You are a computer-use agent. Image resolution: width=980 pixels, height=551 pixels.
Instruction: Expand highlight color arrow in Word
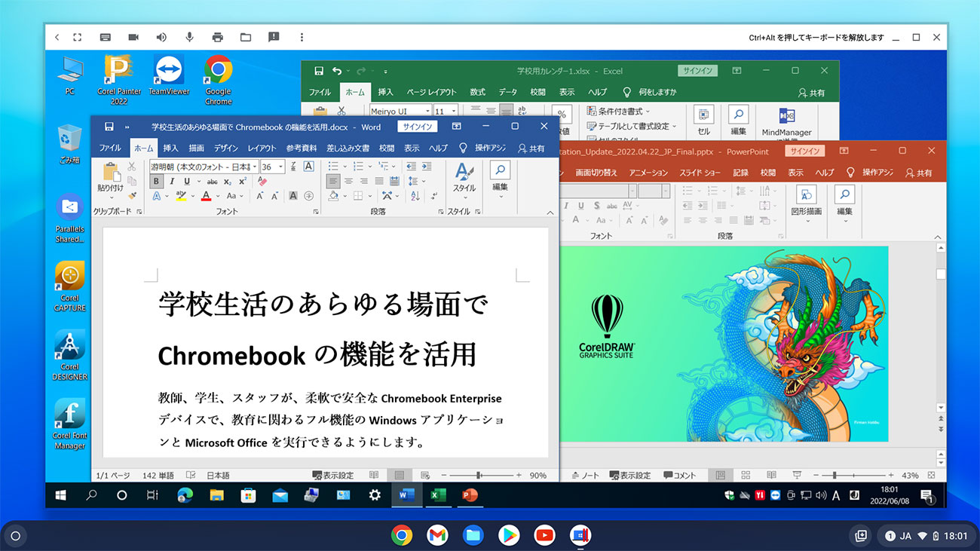click(193, 196)
